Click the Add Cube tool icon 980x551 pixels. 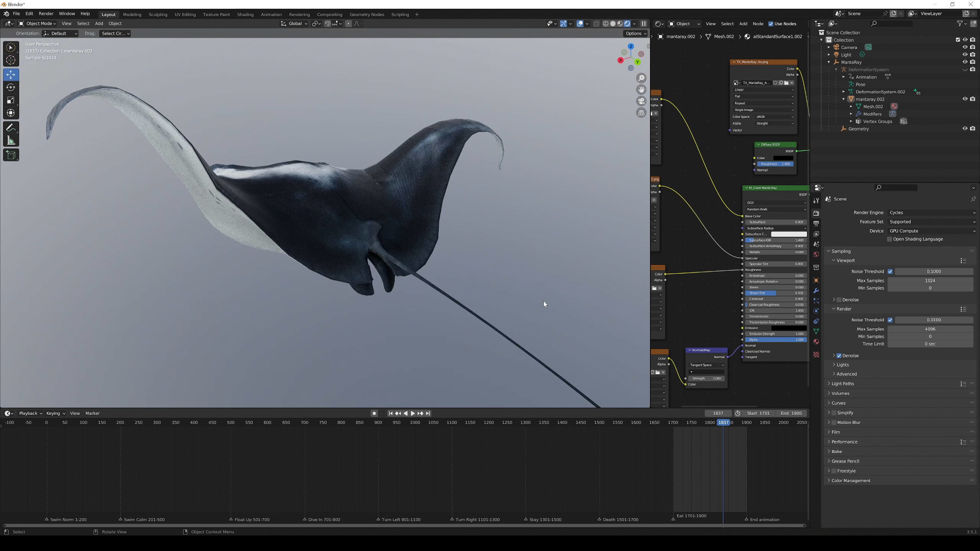[x=11, y=155]
